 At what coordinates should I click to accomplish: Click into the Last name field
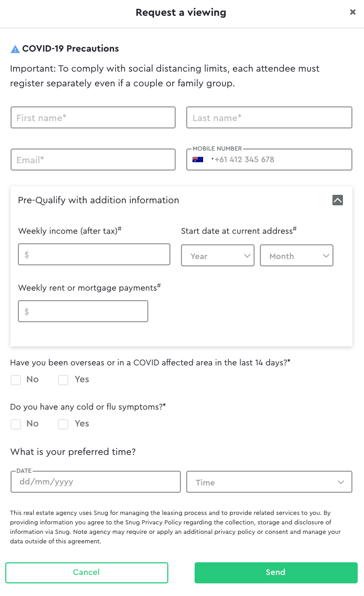click(269, 117)
